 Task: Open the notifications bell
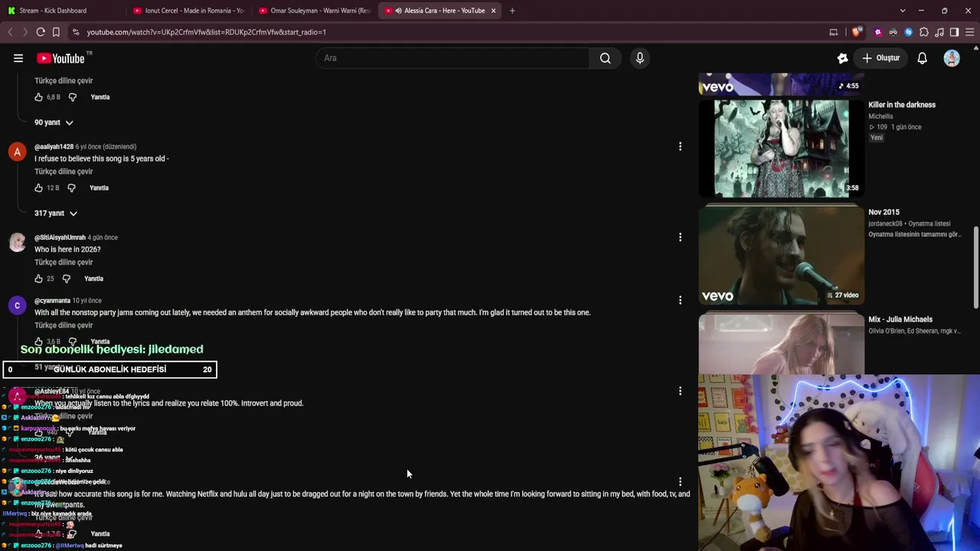point(923,58)
